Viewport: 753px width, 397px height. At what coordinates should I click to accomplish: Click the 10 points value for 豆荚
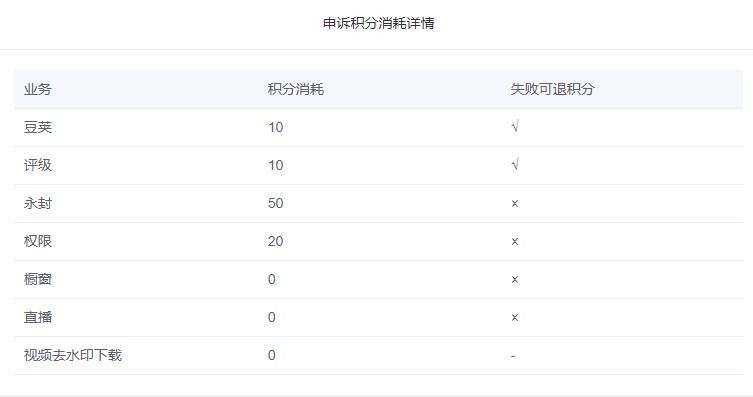pos(275,127)
